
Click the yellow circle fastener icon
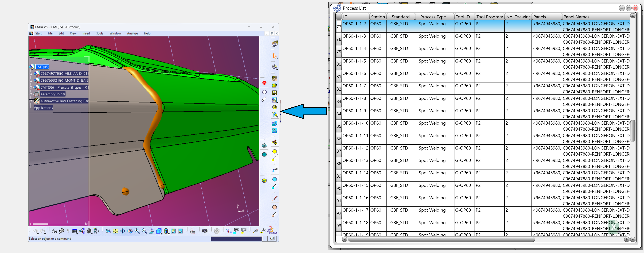tap(275, 151)
